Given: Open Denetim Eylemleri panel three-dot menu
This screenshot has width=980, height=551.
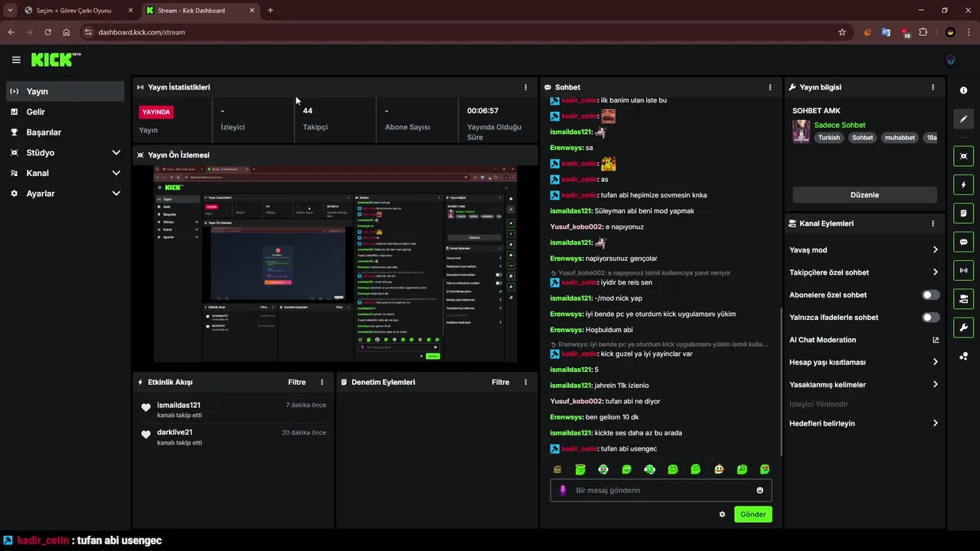Looking at the screenshot, I should click(x=525, y=382).
